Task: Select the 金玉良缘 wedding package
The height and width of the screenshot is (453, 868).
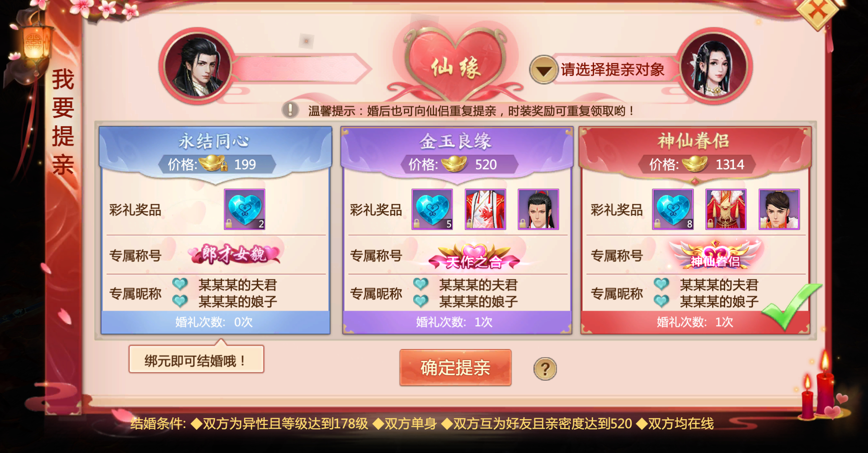Action: (457, 230)
